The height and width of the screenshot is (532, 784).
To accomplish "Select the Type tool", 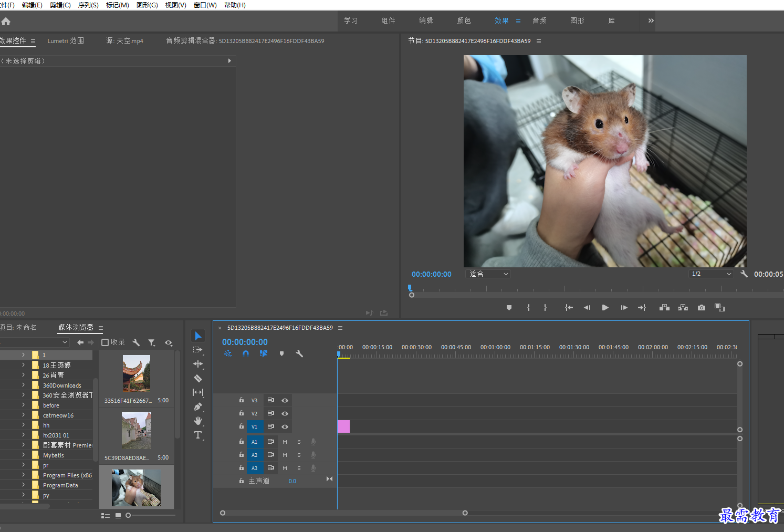I will pos(198,435).
